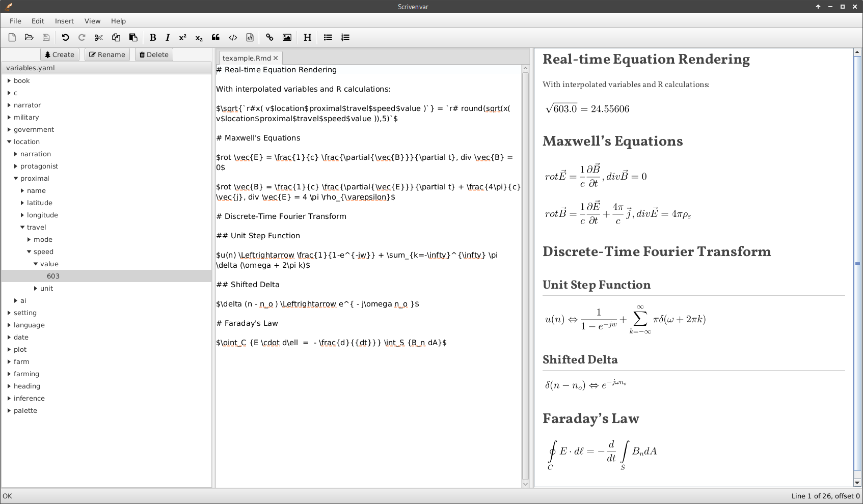Screen dimensions: 863x504
Task: Click the Bold formatting icon
Action: (152, 37)
